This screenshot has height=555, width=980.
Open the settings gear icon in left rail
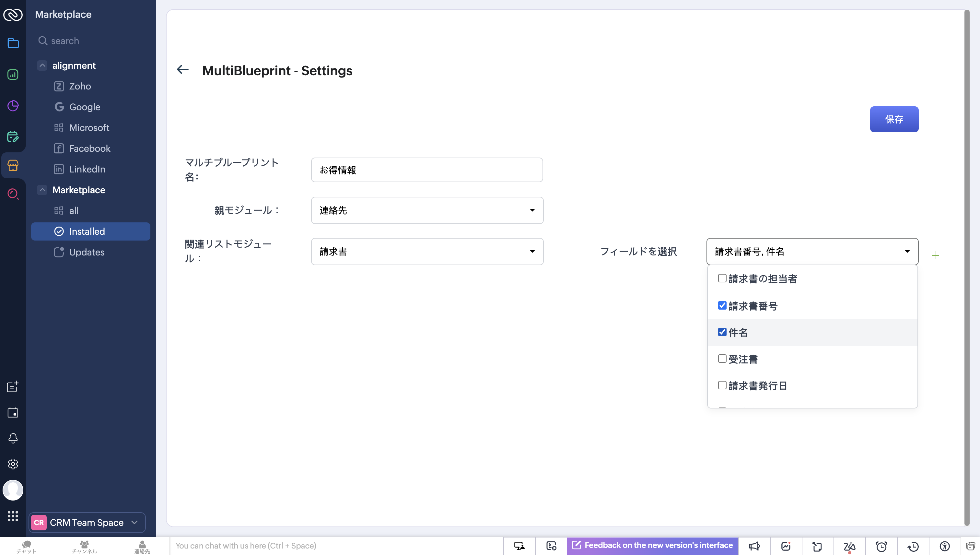point(13,464)
